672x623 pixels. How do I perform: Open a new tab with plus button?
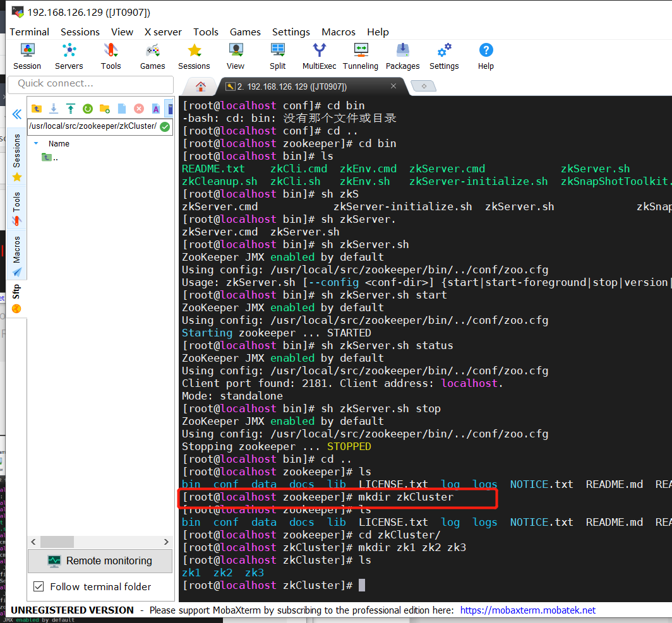[x=424, y=86]
